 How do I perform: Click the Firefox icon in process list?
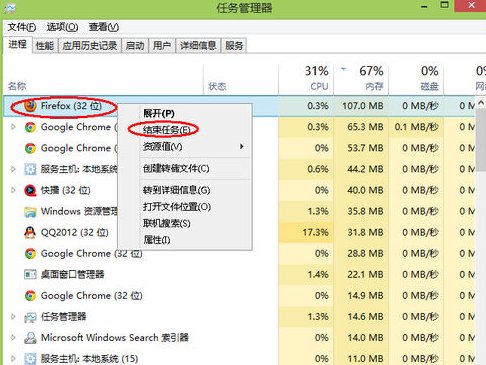point(30,106)
